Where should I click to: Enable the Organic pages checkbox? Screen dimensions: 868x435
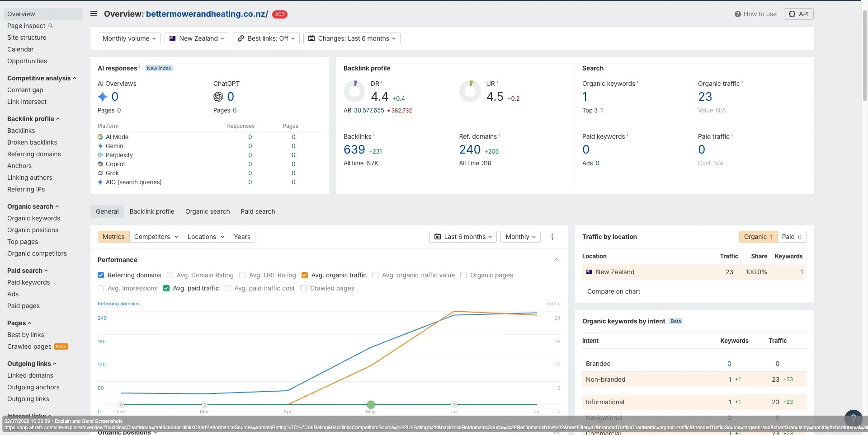click(x=463, y=275)
